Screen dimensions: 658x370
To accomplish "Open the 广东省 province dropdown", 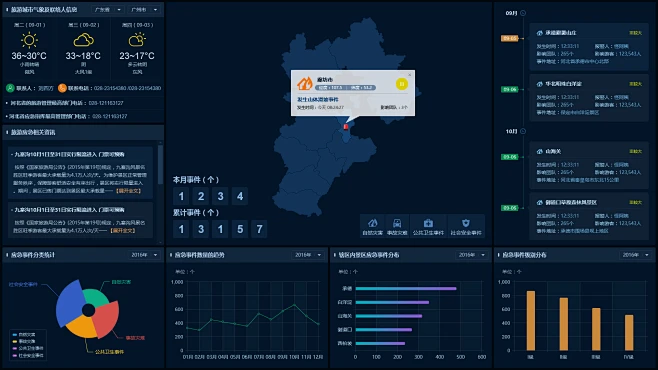I will click(x=107, y=9).
